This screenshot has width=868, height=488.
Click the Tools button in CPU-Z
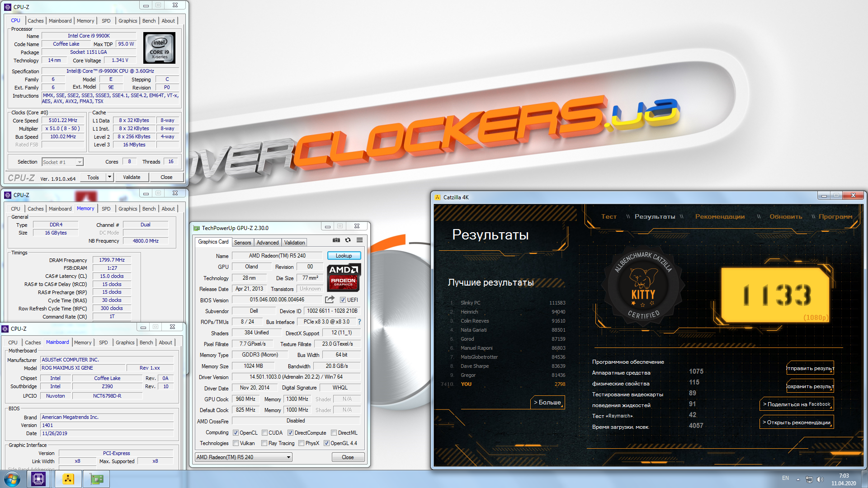pos(93,177)
